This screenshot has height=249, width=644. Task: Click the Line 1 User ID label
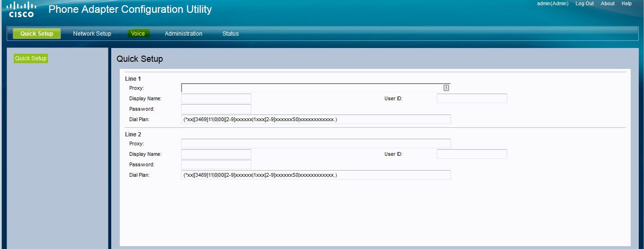(394, 98)
